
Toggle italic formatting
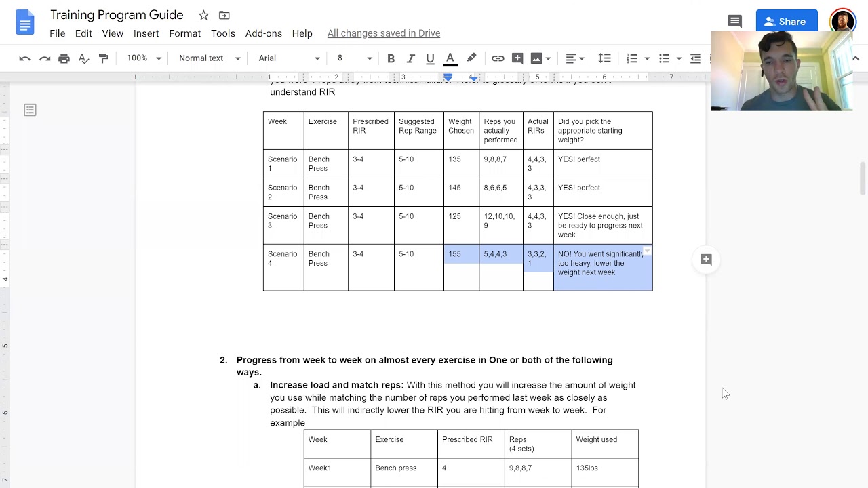click(410, 58)
